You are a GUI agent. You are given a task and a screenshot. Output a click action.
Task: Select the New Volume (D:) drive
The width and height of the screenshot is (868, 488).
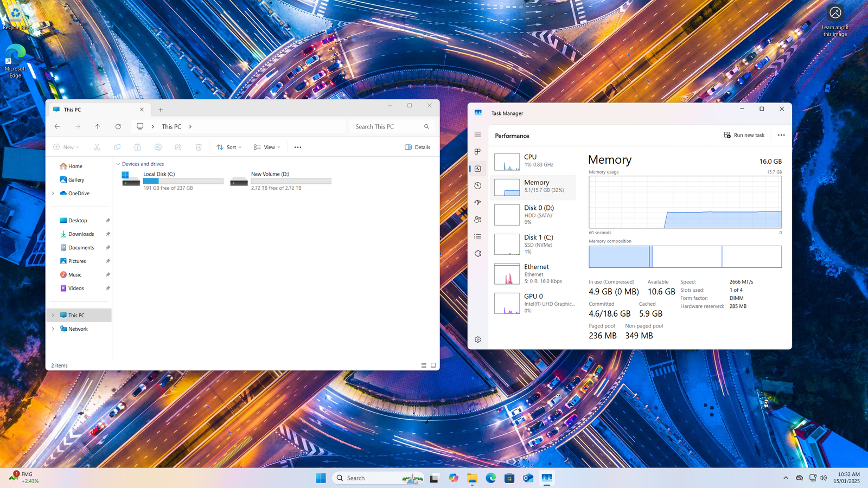pos(280,181)
